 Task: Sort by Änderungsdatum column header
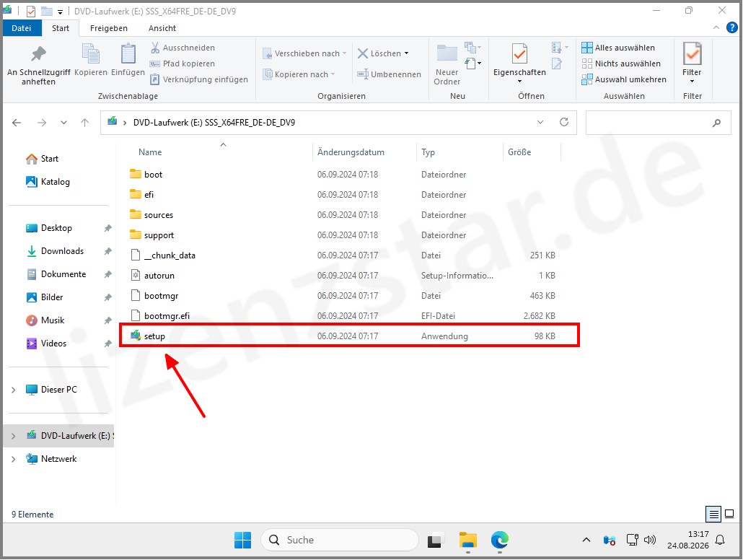(x=351, y=152)
